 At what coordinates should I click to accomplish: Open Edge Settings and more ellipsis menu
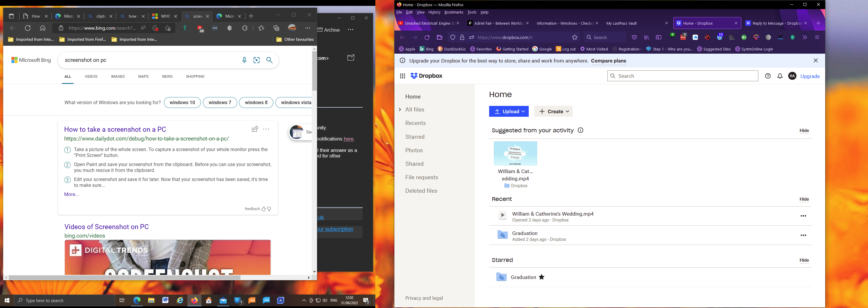[308, 28]
